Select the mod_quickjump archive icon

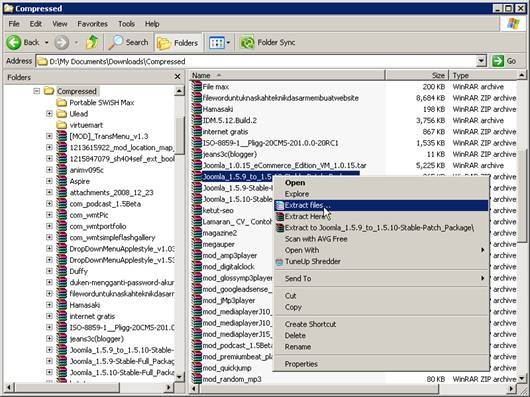[196, 368]
